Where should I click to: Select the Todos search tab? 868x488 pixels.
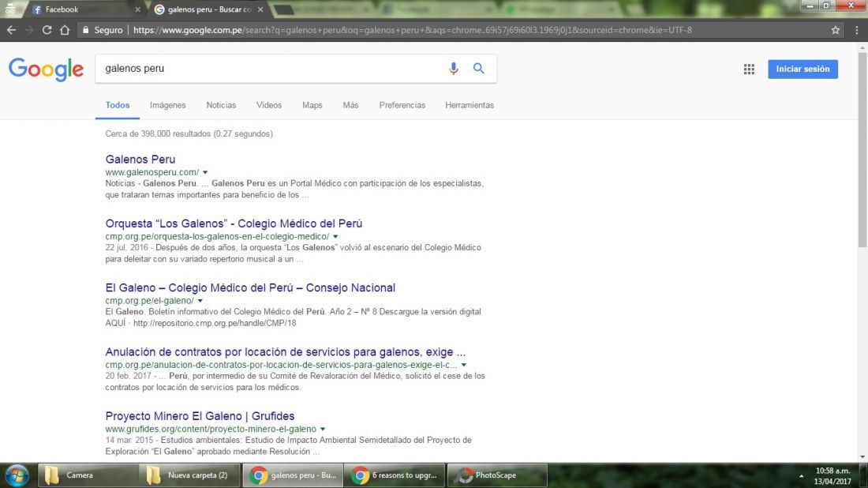[118, 105]
